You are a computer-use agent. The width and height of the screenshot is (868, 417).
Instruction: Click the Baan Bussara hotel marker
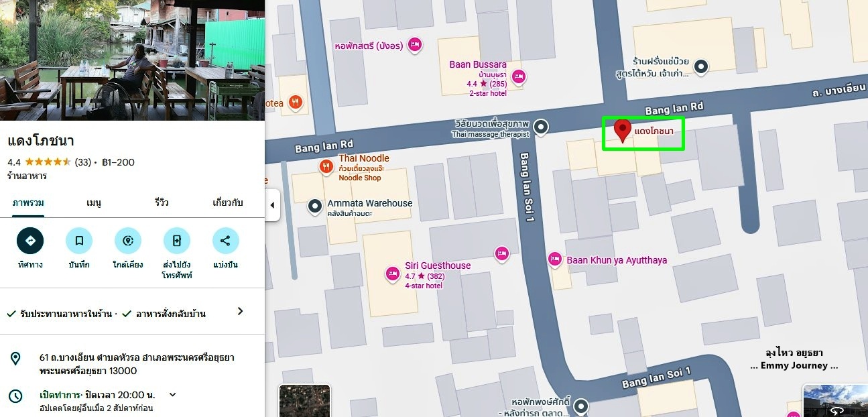[x=518, y=77]
